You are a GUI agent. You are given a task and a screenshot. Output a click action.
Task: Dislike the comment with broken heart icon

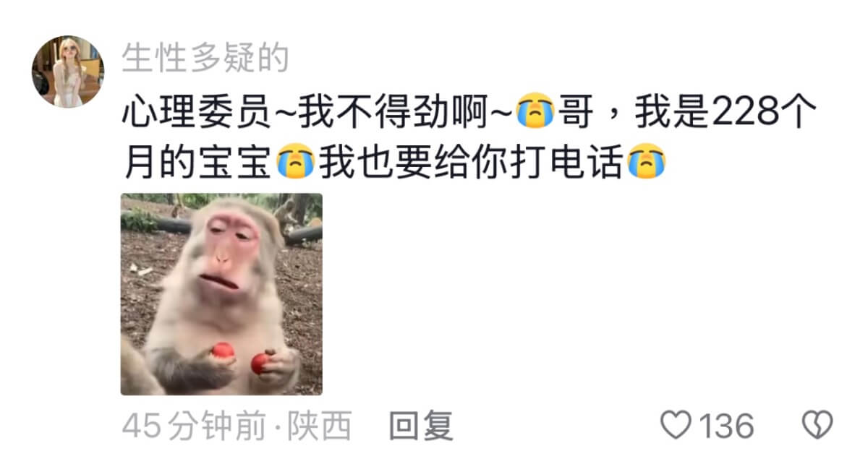[818, 425]
